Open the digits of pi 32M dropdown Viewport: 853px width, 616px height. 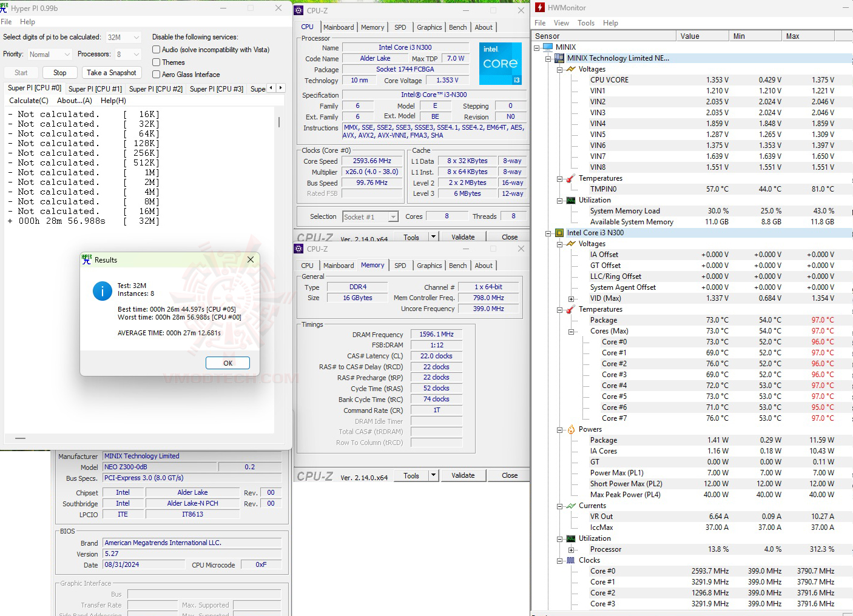124,37
